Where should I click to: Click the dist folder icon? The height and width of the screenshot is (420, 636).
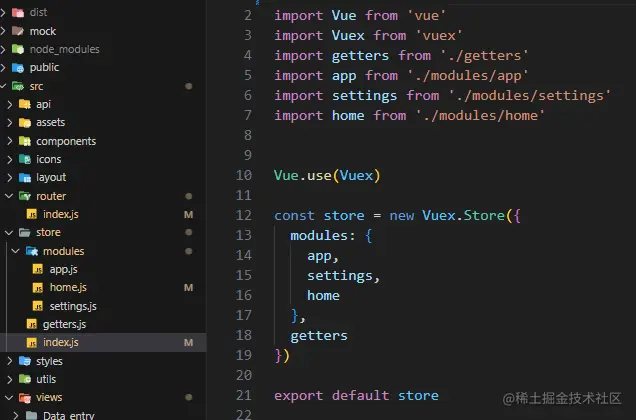pos(18,13)
